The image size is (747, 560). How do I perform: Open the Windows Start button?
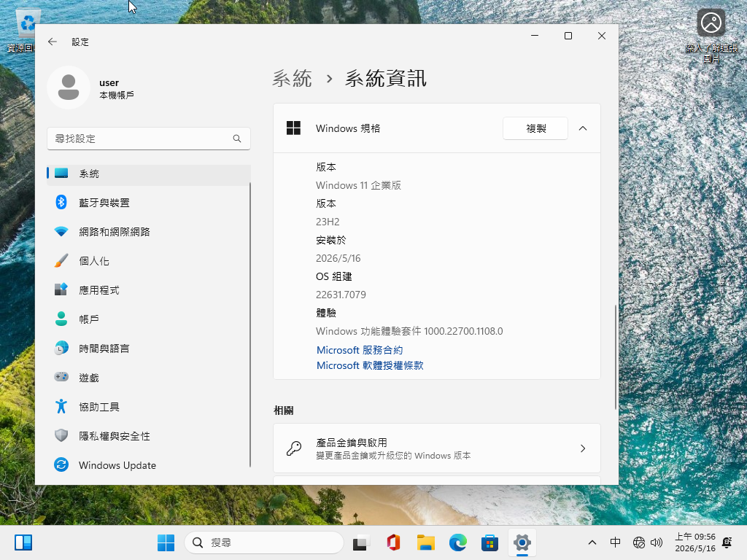(166, 542)
